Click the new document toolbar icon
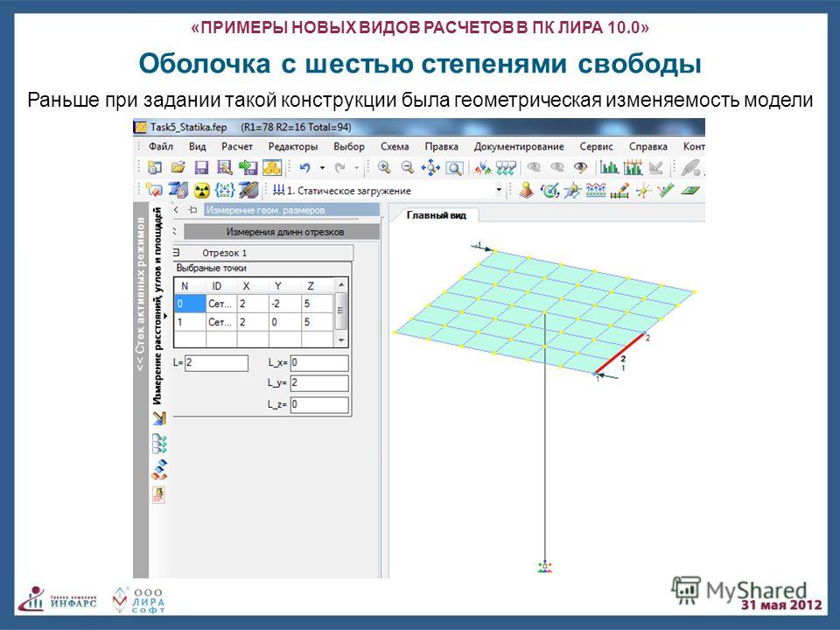 [x=154, y=168]
